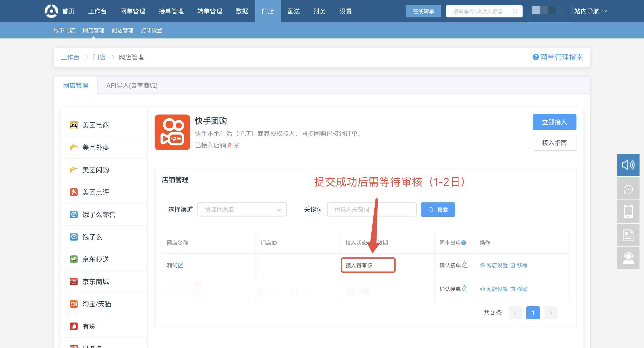Click 移除 for the second store row

click(519, 289)
